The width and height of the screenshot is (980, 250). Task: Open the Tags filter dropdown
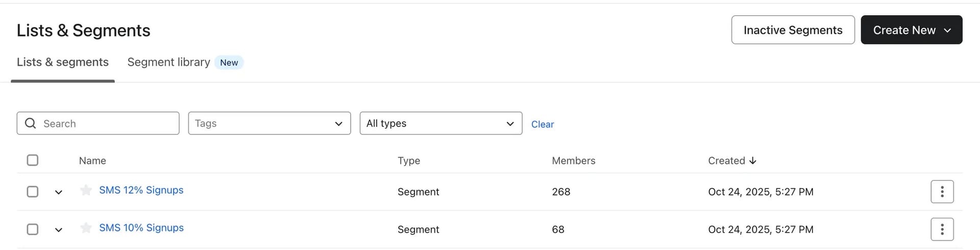(269, 124)
